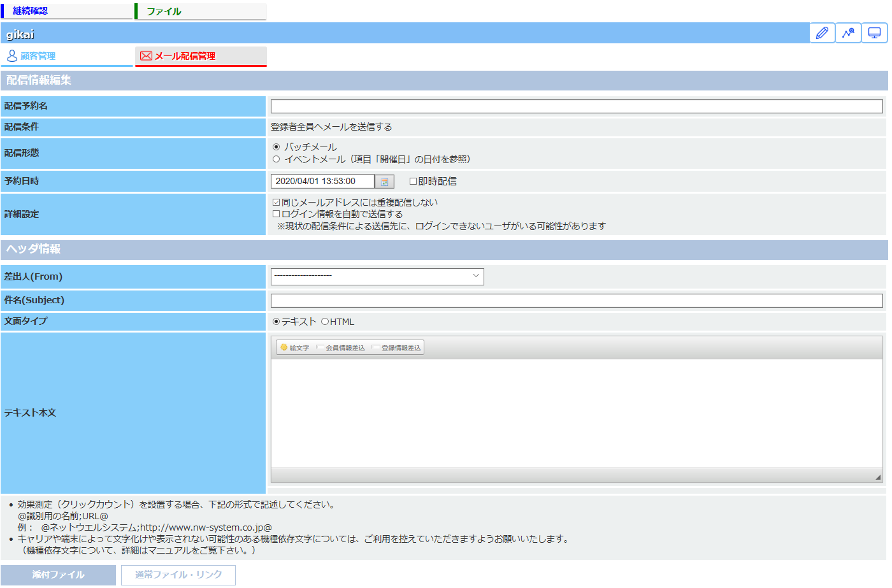Click the 予約日時 date text field
The image size is (892, 588).
pos(322,182)
